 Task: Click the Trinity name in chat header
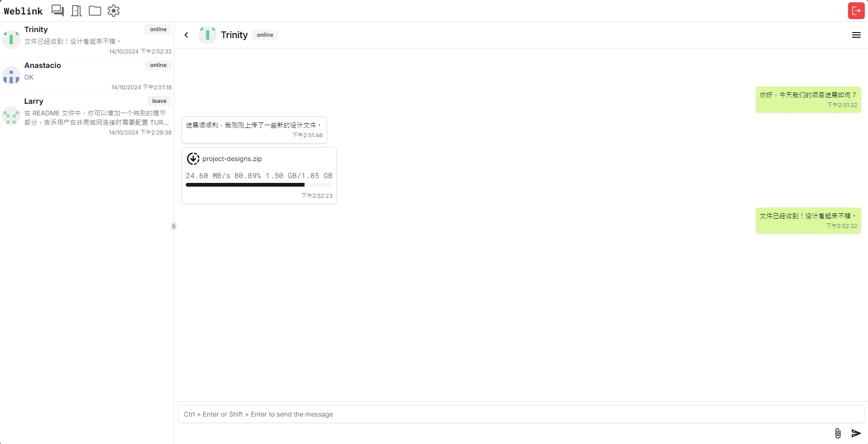234,35
